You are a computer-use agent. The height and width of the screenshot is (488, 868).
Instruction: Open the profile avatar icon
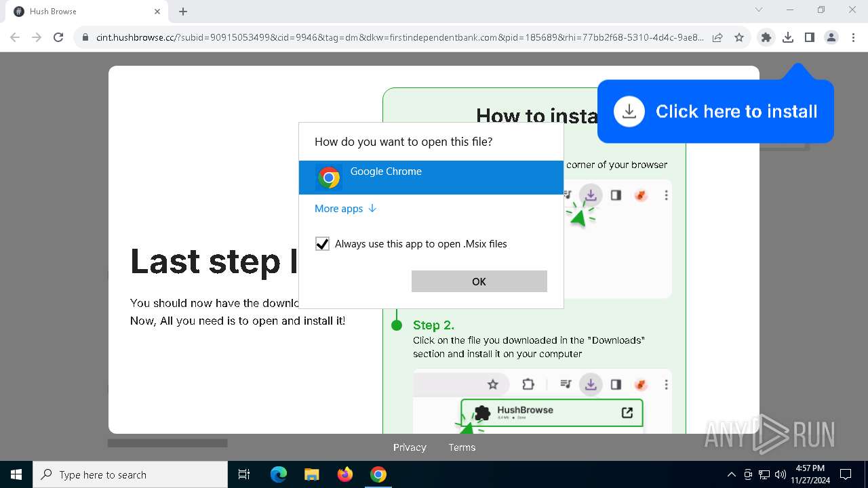pos(831,38)
